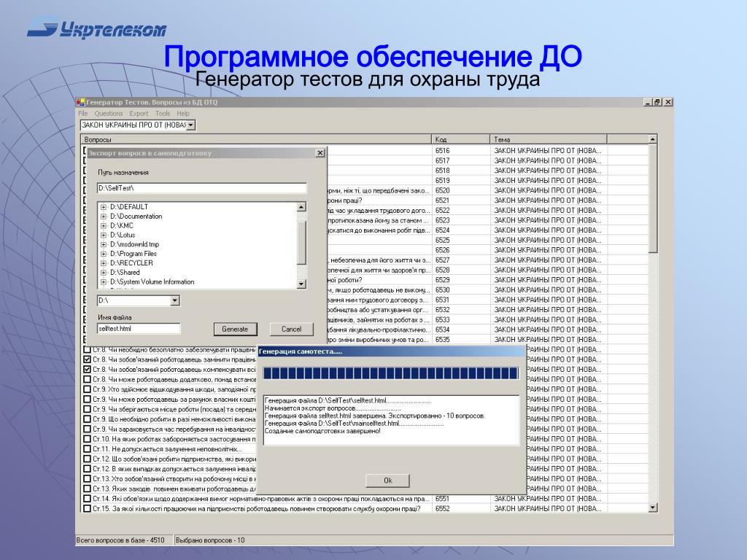The image size is (747, 560).
Task: Open the Tools menu
Action: tap(163, 113)
